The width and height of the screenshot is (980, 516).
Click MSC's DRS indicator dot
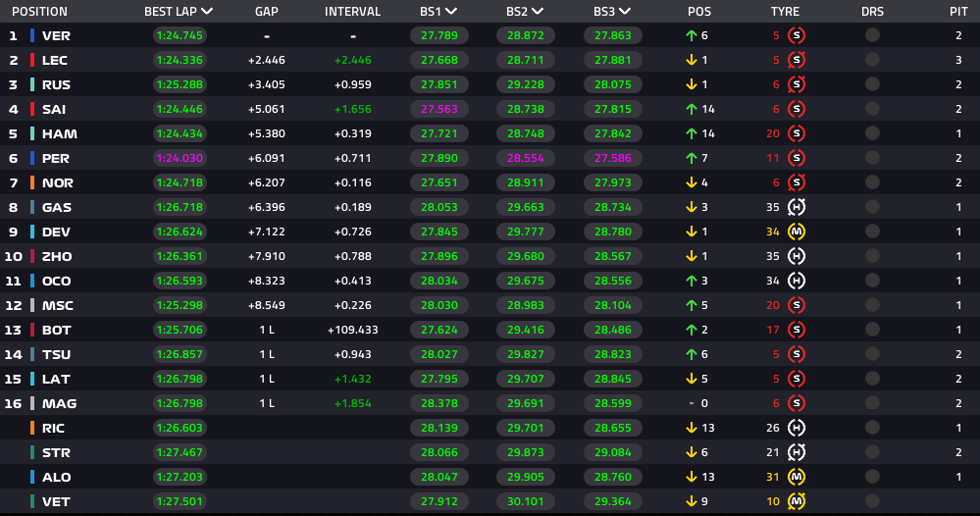point(872,305)
